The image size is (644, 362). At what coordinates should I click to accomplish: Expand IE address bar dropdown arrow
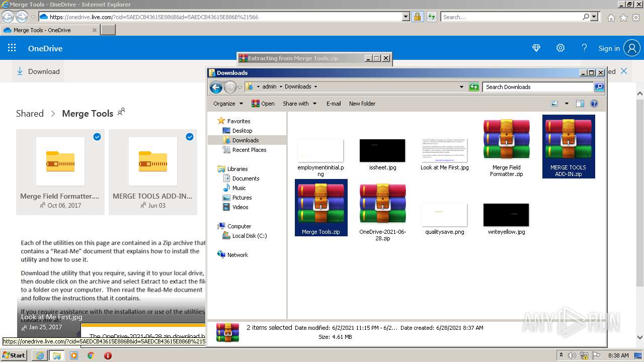406,17
